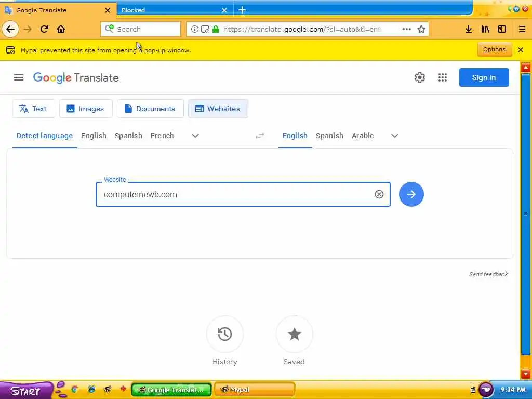Viewport: 532px width, 399px height.
Task: Click the scrollbar down arrow
Action: [526, 374]
